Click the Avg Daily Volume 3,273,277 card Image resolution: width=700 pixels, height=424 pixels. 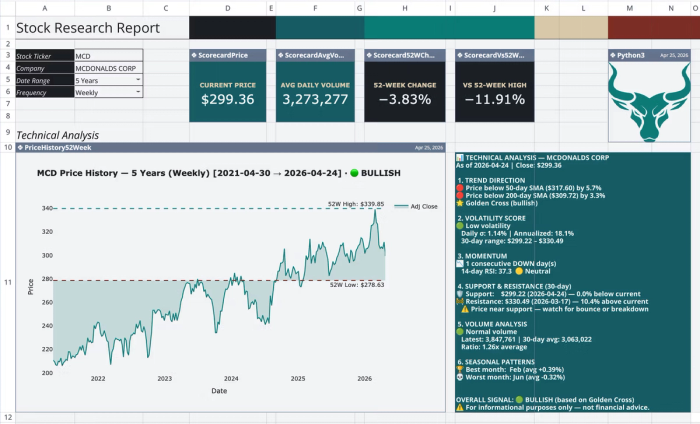(315, 92)
